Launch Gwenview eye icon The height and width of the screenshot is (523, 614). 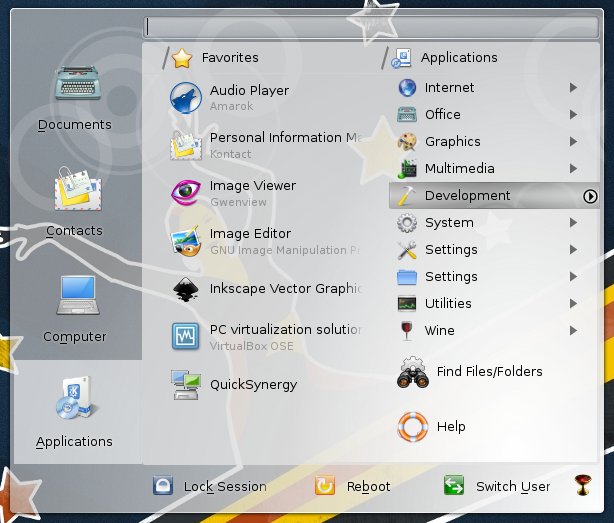point(186,193)
